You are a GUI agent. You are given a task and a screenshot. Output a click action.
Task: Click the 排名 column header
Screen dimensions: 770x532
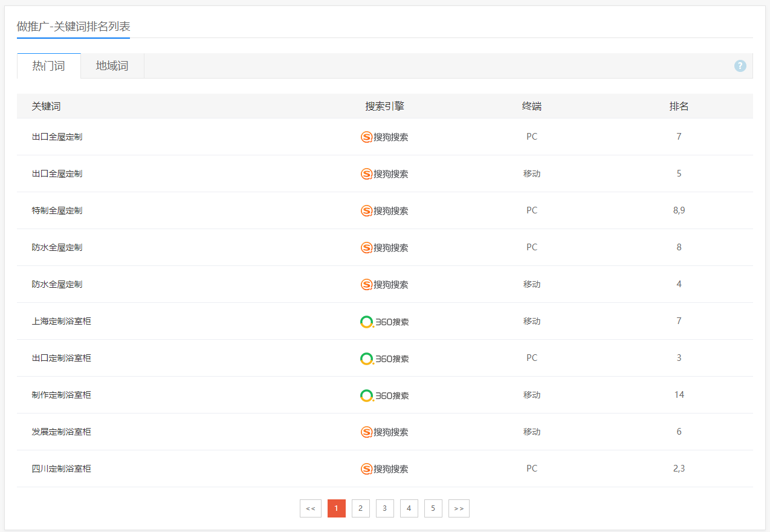pos(679,106)
